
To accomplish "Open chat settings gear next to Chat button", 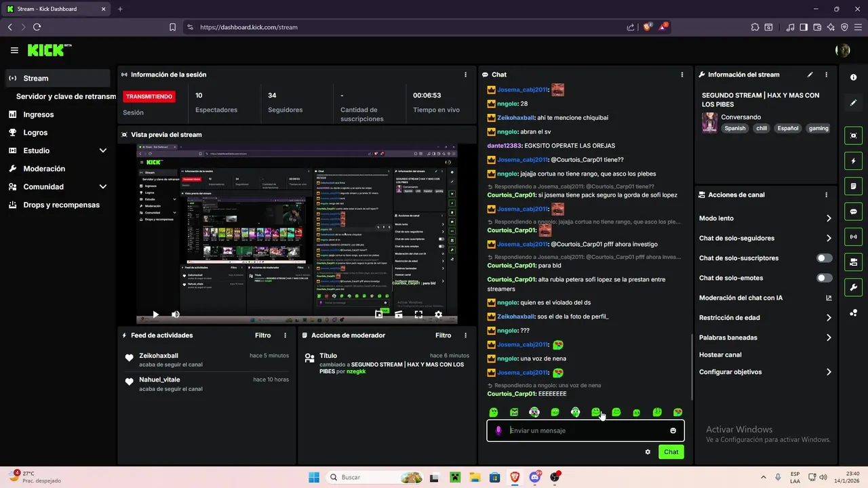I will (648, 452).
